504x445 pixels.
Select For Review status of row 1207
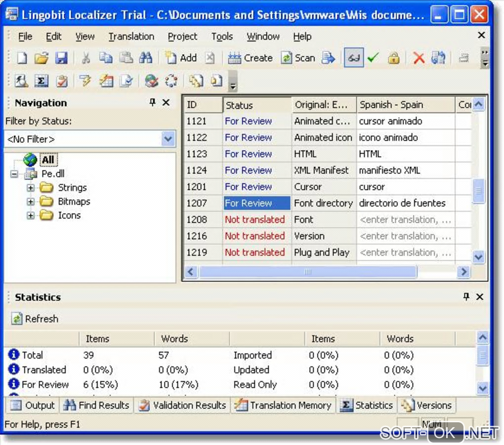tap(257, 203)
